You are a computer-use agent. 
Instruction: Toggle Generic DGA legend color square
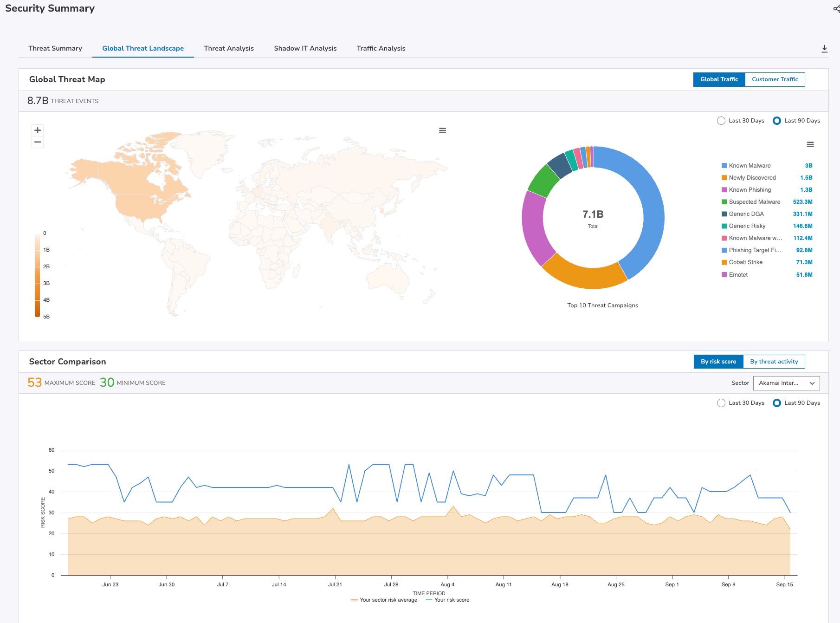(724, 214)
